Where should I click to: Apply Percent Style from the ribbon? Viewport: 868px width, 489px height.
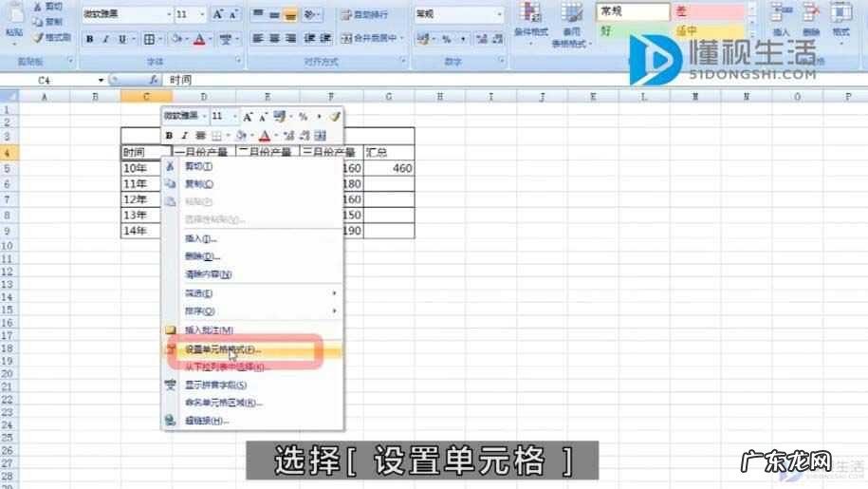point(446,38)
